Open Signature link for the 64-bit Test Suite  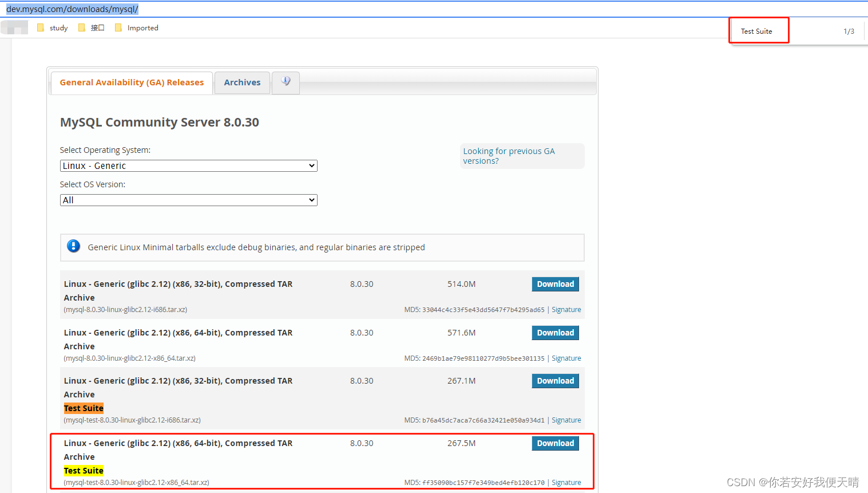566,482
